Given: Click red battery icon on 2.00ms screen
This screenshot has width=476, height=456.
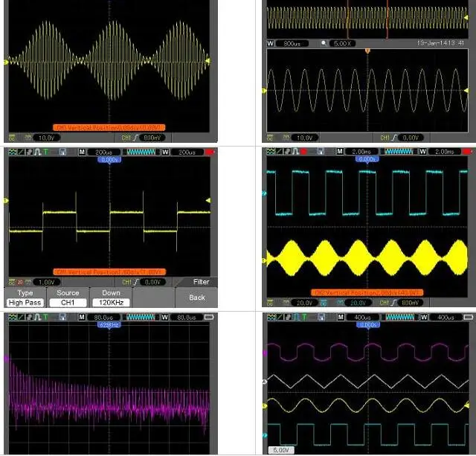Looking at the screenshot, I should (468, 151).
